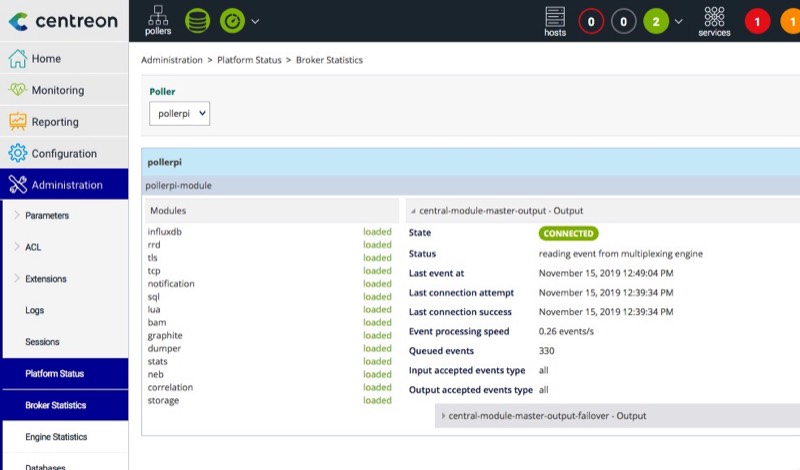
Task: Open the hosts icon in top bar
Action: tap(555, 20)
